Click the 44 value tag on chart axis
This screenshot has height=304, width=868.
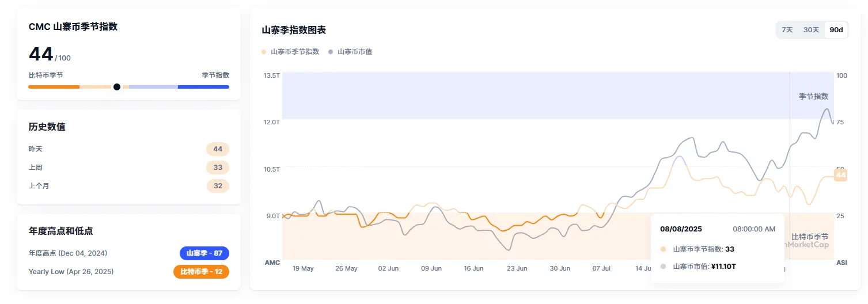coord(840,175)
